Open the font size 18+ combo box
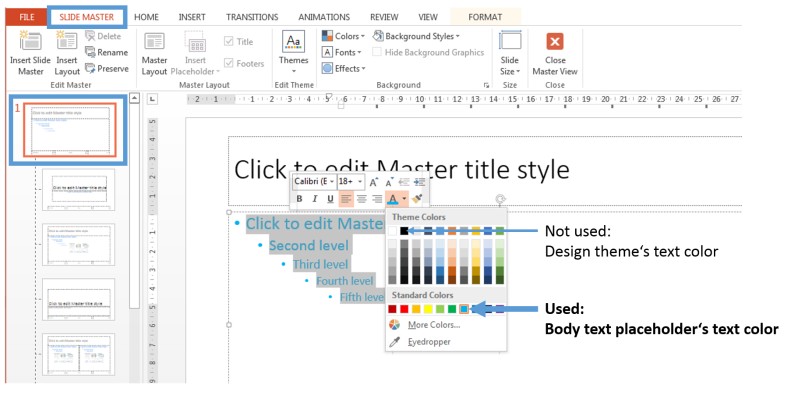 [351, 182]
